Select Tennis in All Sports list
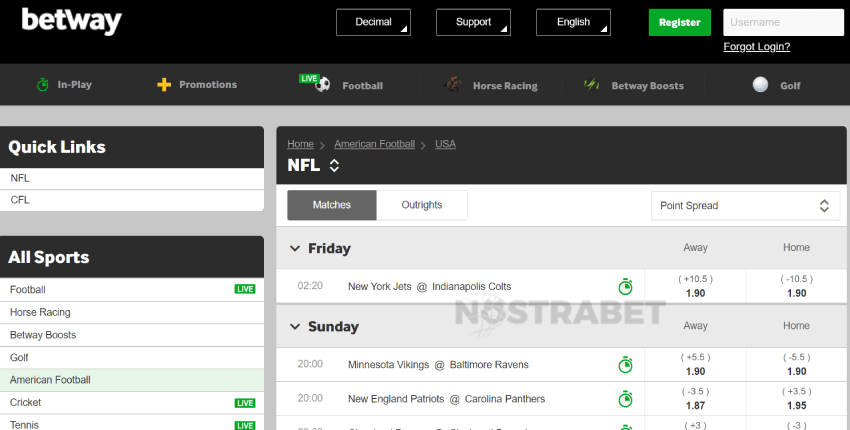Image resolution: width=850 pixels, height=430 pixels. coord(132,423)
